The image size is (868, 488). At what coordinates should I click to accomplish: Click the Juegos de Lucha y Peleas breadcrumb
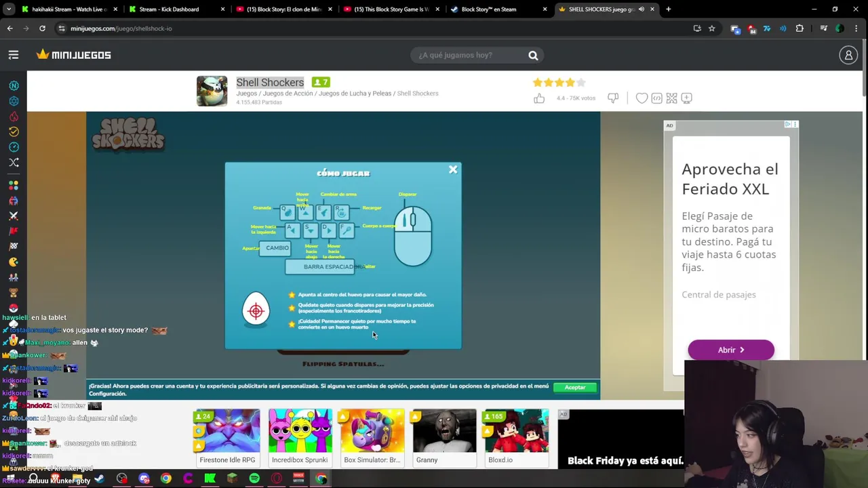point(355,94)
